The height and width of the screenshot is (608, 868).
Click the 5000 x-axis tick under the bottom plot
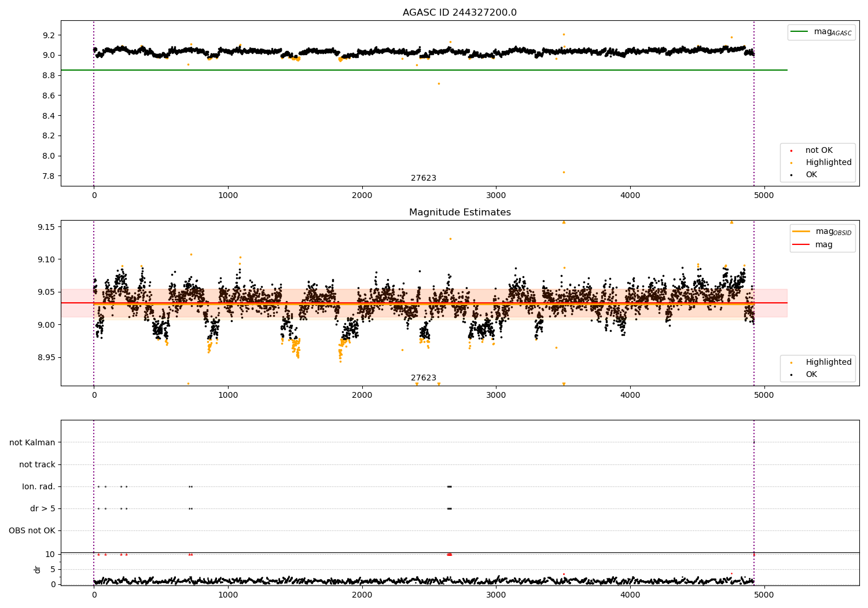764,595
